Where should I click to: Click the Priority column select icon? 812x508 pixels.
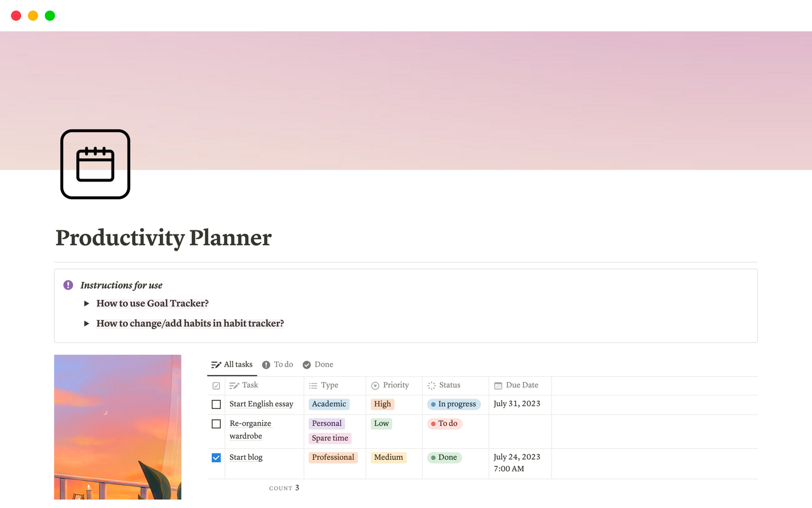[x=375, y=386]
